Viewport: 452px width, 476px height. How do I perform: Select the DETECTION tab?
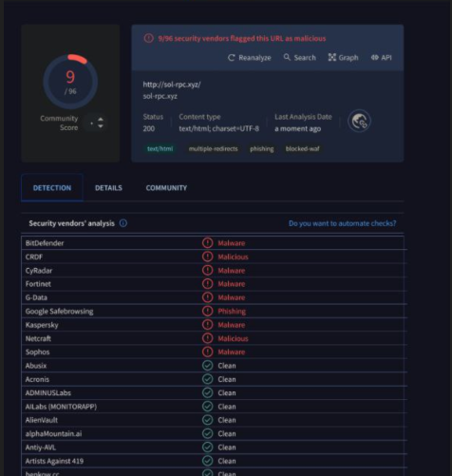[x=52, y=188]
